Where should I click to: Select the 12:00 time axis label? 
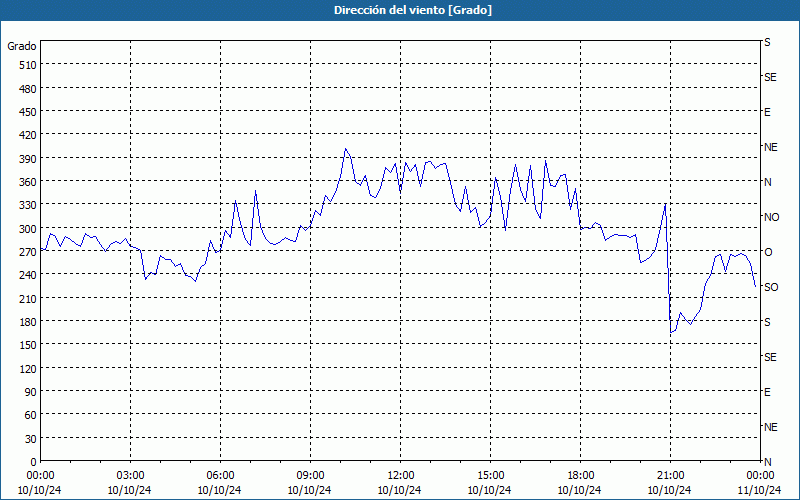(x=401, y=476)
